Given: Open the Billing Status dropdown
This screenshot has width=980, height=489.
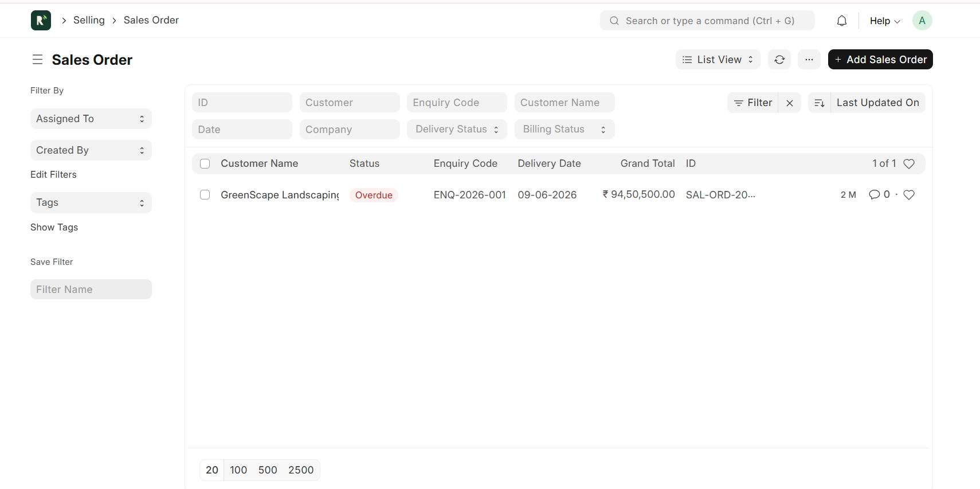Looking at the screenshot, I should tap(565, 130).
